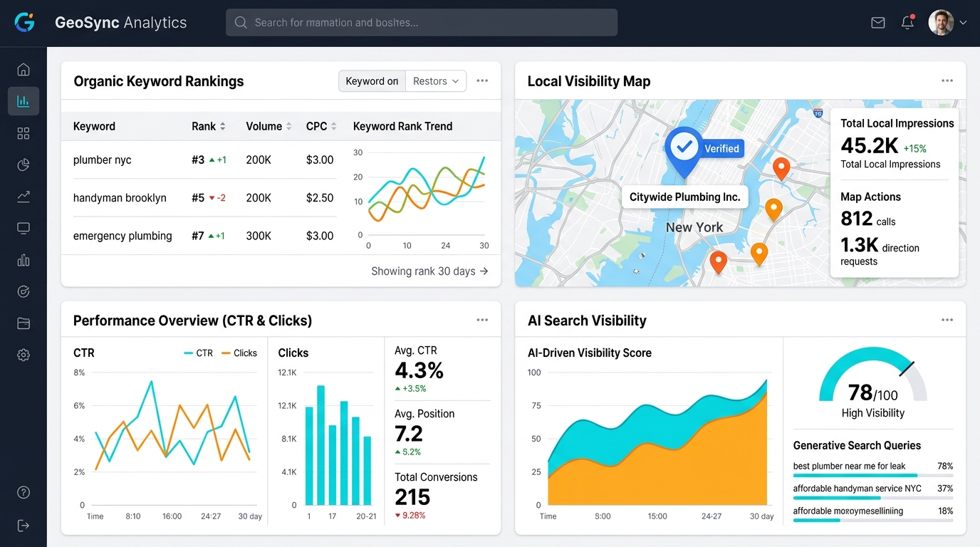The image size is (980, 547).
Task: Click the GeoSync Analytics logo icon
Action: (x=24, y=22)
